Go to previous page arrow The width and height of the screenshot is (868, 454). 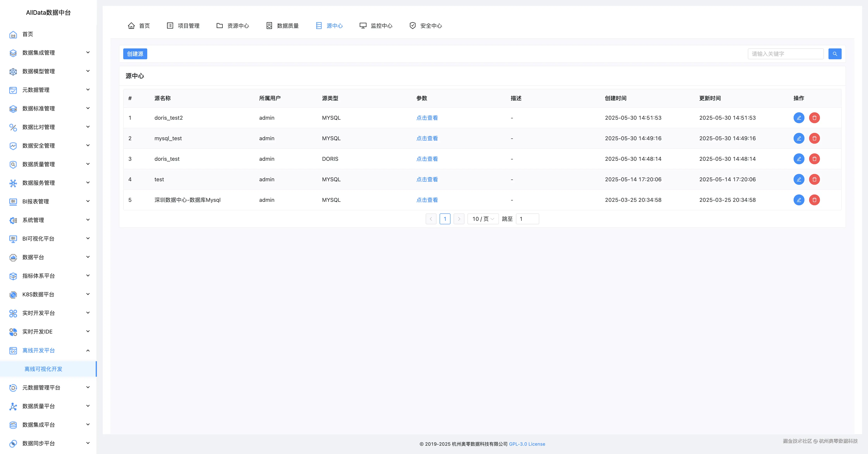pos(431,219)
